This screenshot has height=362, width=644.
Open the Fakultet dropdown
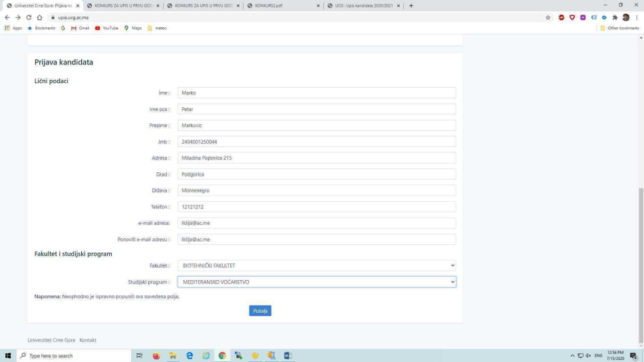317,266
